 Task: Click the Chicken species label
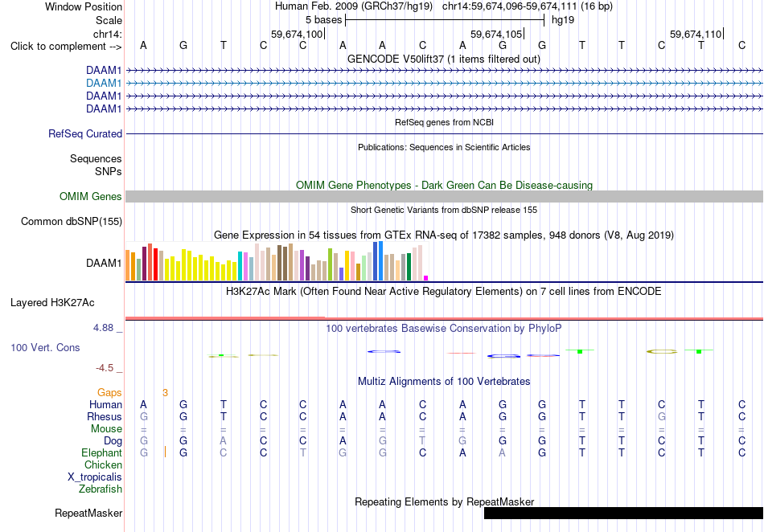point(103,465)
